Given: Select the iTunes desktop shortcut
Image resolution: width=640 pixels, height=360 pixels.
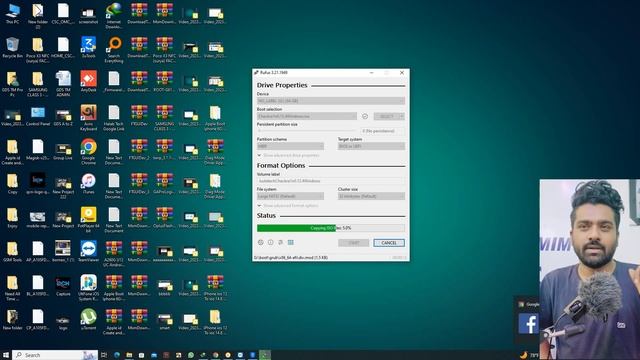Looking at the screenshot, I should point(88,183).
